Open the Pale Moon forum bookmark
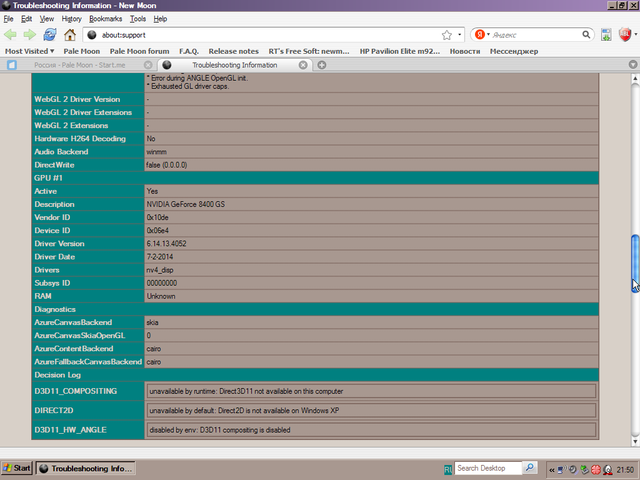This screenshot has width=640, height=480. pyautogui.click(x=140, y=51)
